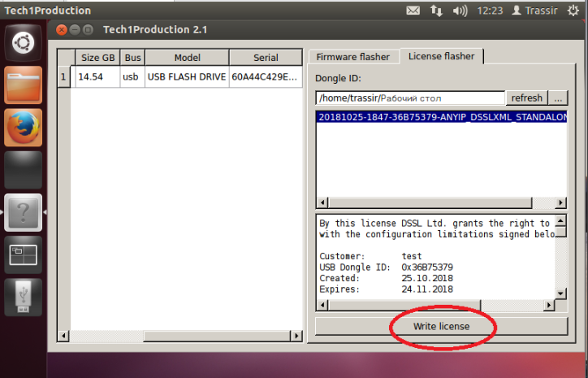Click license text horizontal scrollbar right arrow
This screenshot has height=378, width=588.
click(x=549, y=305)
